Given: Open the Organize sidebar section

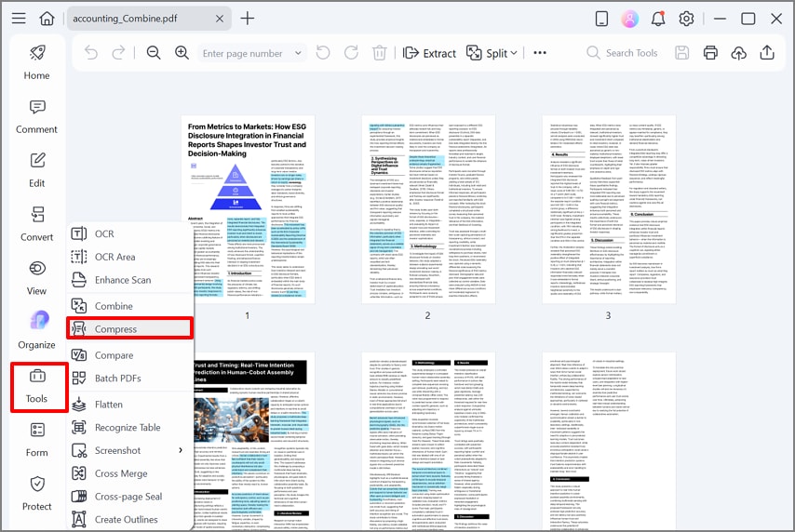Looking at the screenshot, I should pos(36,331).
